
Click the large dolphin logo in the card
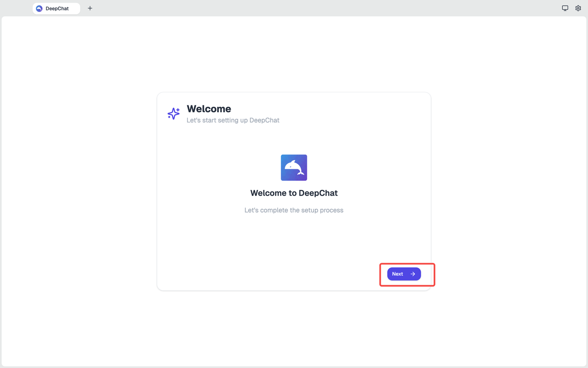[x=294, y=167]
